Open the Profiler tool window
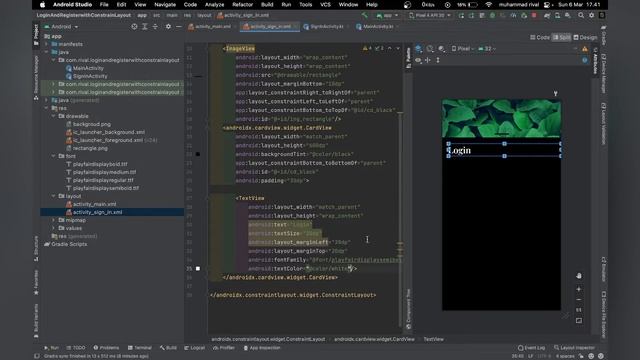The image size is (640, 360). point(224,348)
